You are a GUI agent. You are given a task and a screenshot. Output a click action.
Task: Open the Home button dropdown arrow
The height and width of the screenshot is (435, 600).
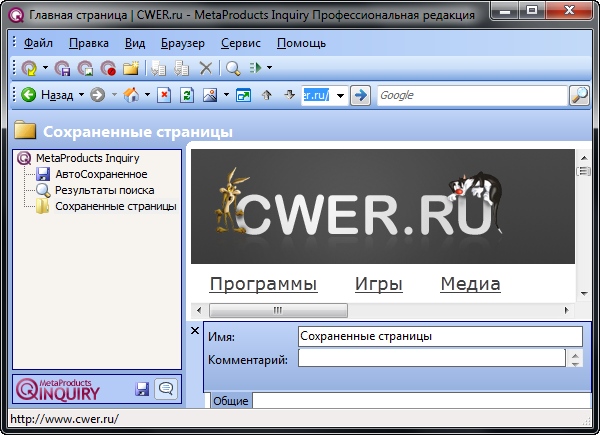[x=147, y=96]
